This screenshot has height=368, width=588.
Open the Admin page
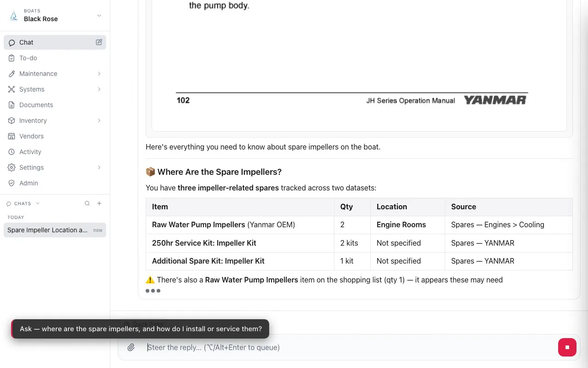[55, 183]
